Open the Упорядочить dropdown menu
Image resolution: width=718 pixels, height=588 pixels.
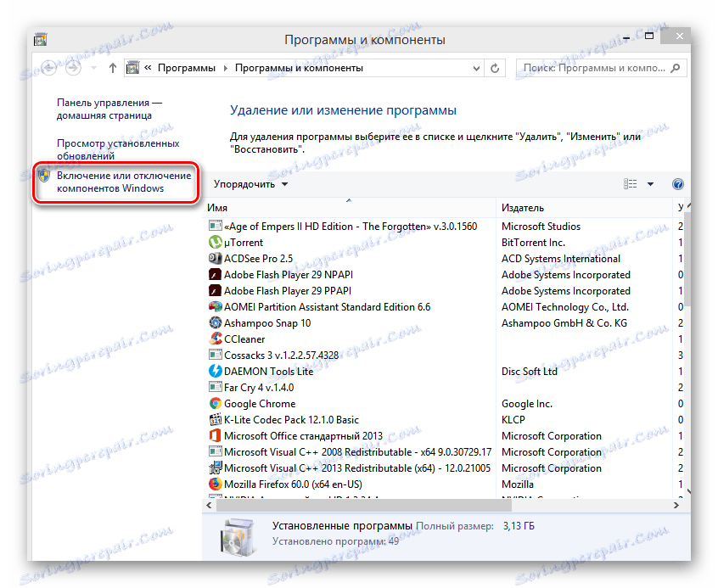click(250, 184)
